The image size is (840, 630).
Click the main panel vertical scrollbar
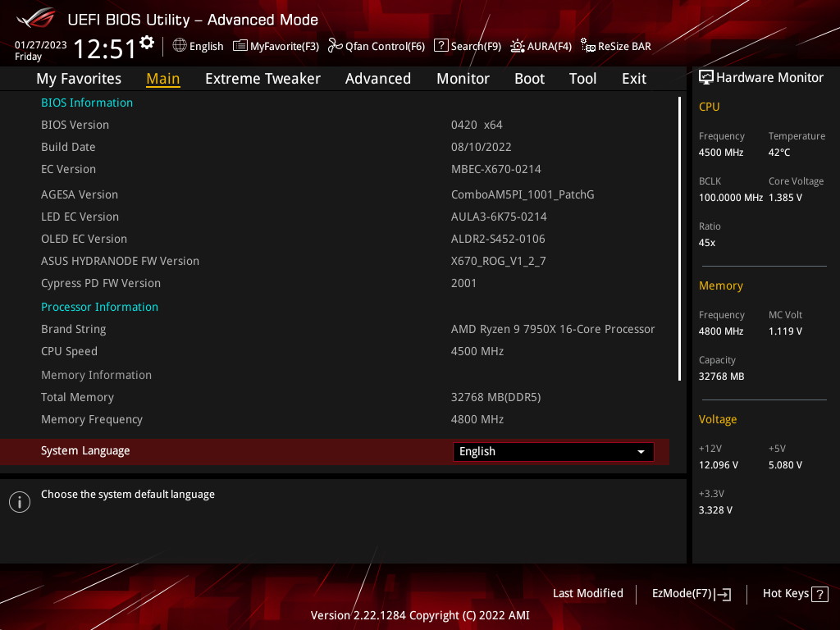click(679, 239)
